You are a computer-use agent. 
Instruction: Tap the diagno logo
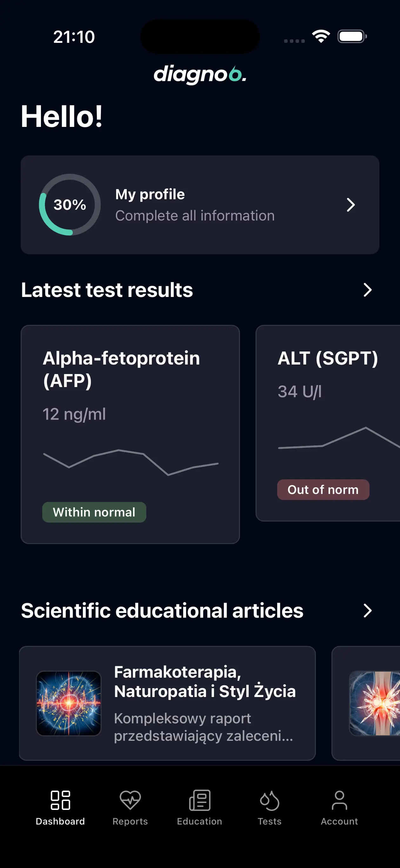(200, 74)
